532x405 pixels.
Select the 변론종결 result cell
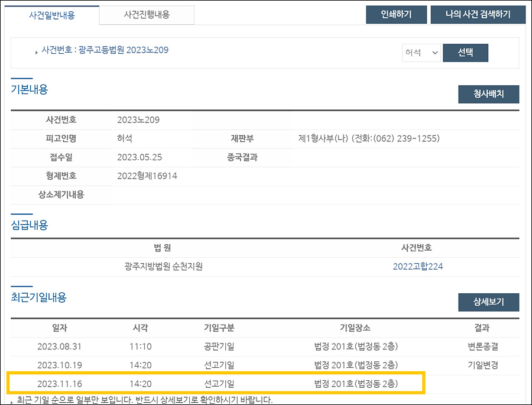click(483, 346)
